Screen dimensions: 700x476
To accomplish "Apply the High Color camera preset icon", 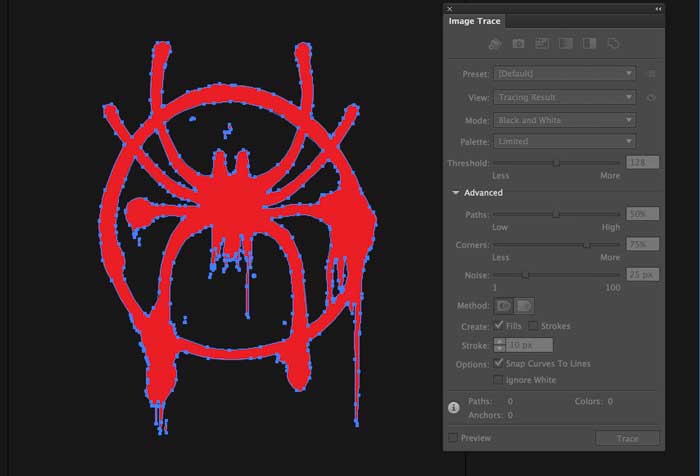I will click(518, 43).
